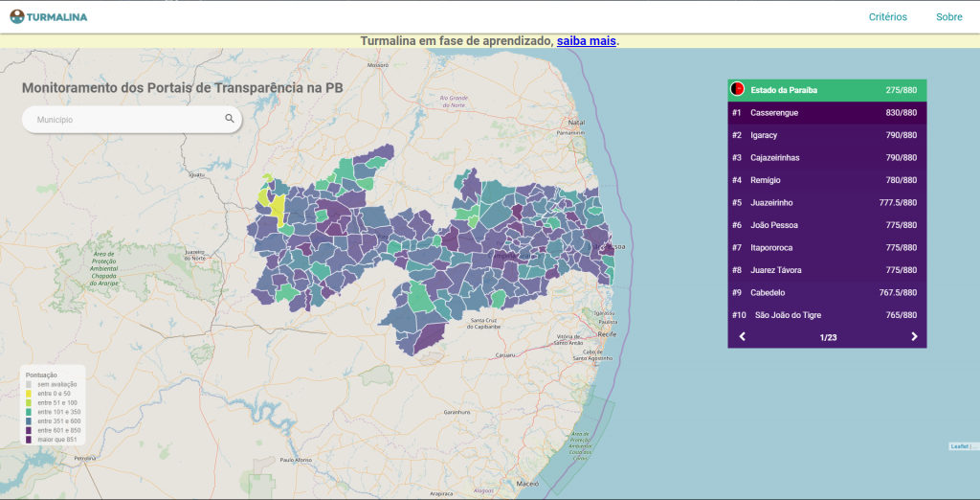Go to next ranking page arrow

click(914, 336)
